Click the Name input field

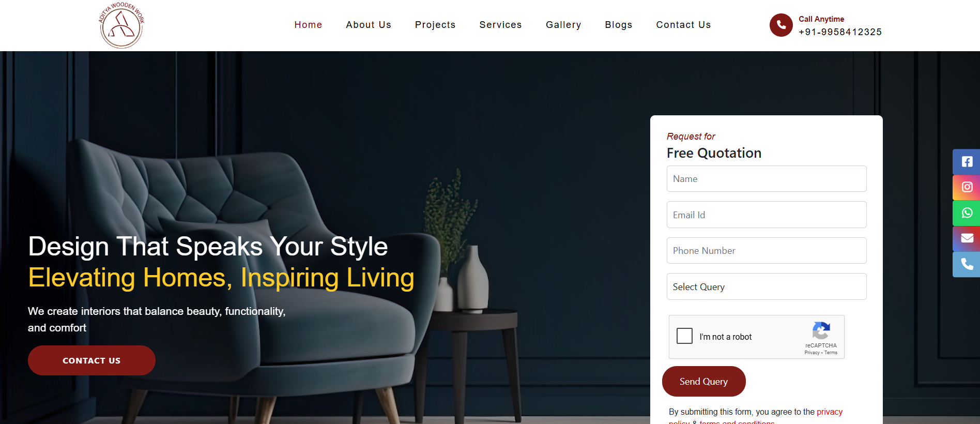point(767,179)
